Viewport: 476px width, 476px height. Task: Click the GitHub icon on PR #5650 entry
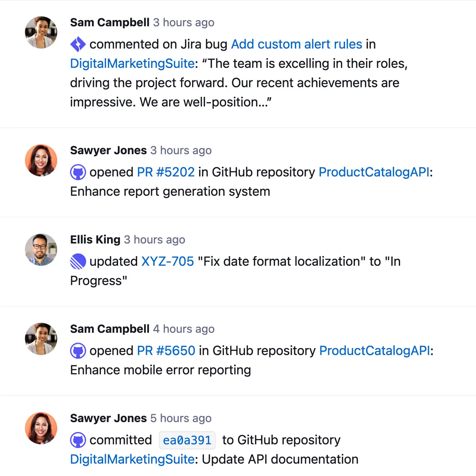pyautogui.click(x=78, y=350)
